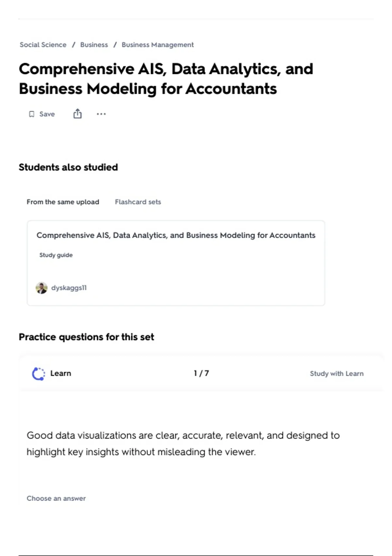
Task: Click the main page title heading
Action: point(166,79)
